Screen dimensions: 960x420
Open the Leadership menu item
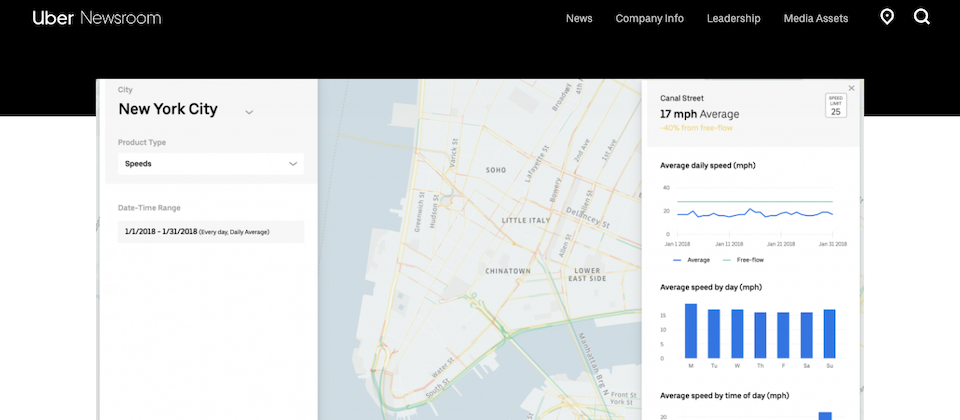tap(733, 18)
